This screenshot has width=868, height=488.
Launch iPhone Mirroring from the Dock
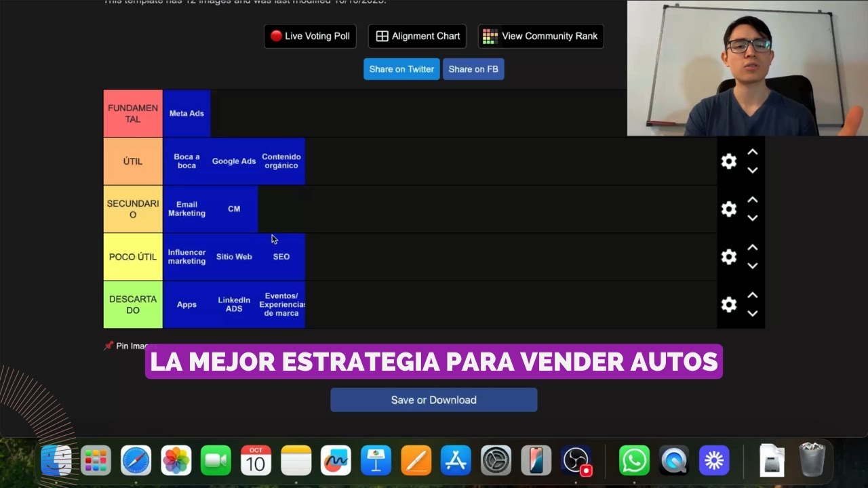click(536, 461)
